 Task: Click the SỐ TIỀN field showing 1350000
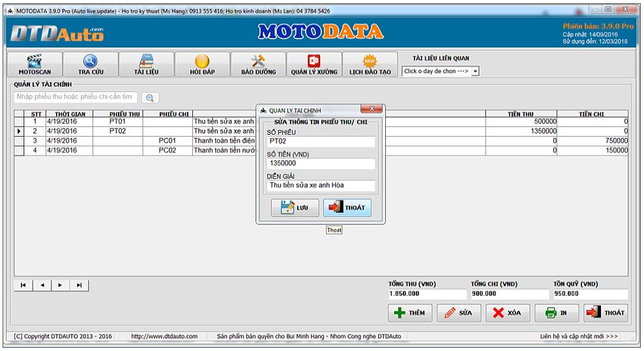point(321,163)
